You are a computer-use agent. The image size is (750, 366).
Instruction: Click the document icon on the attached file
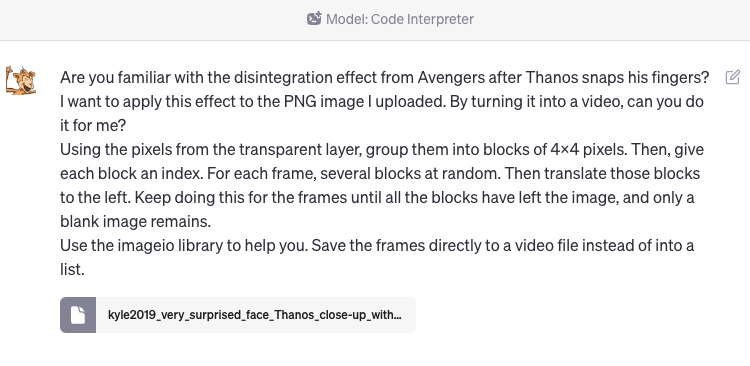pos(78,315)
